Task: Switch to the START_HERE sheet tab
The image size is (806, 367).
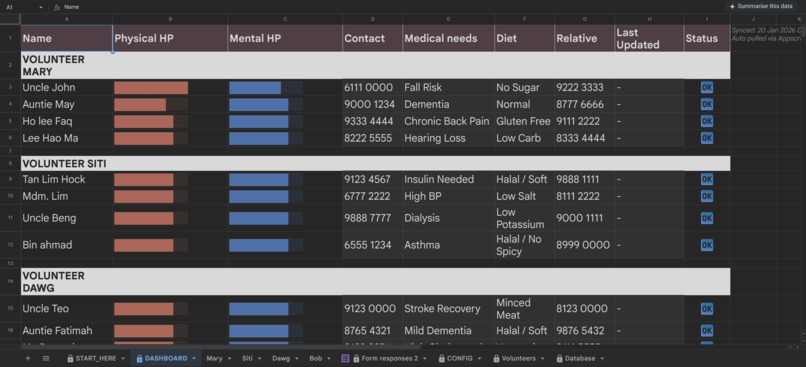Action: click(96, 358)
